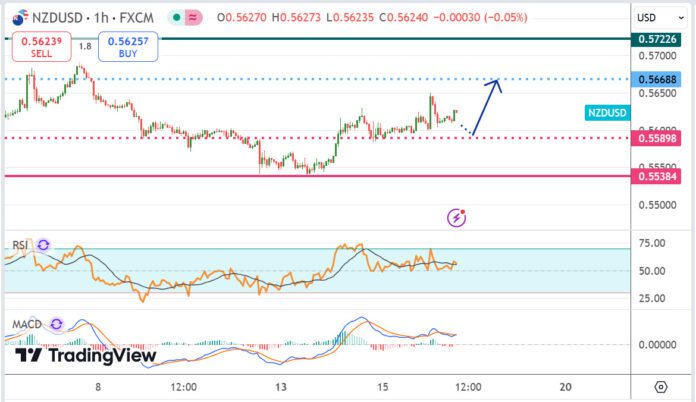Screen dimensions: 696x402
Task: Click the RSI indicator refresh icon
Action: tap(44, 243)
